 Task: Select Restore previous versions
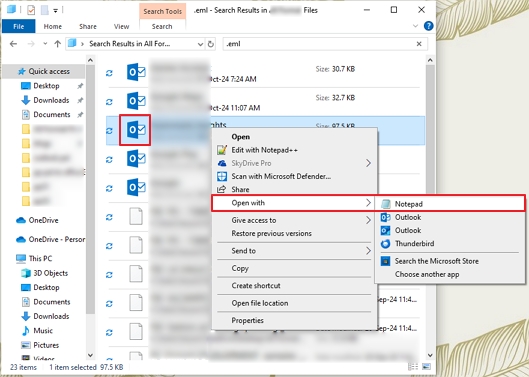coord(272,234)
